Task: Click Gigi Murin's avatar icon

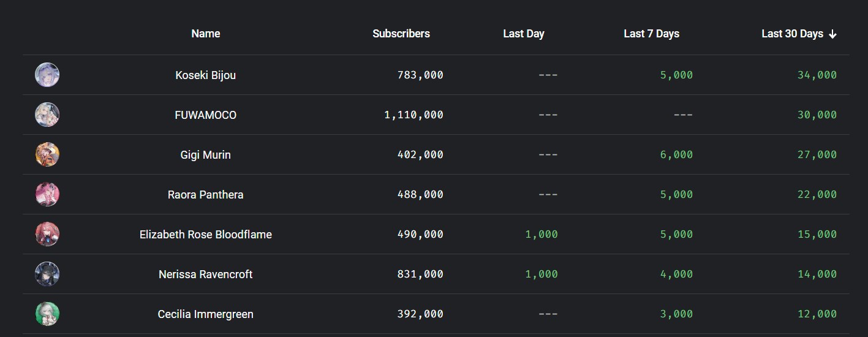Action: coord(47,154)
